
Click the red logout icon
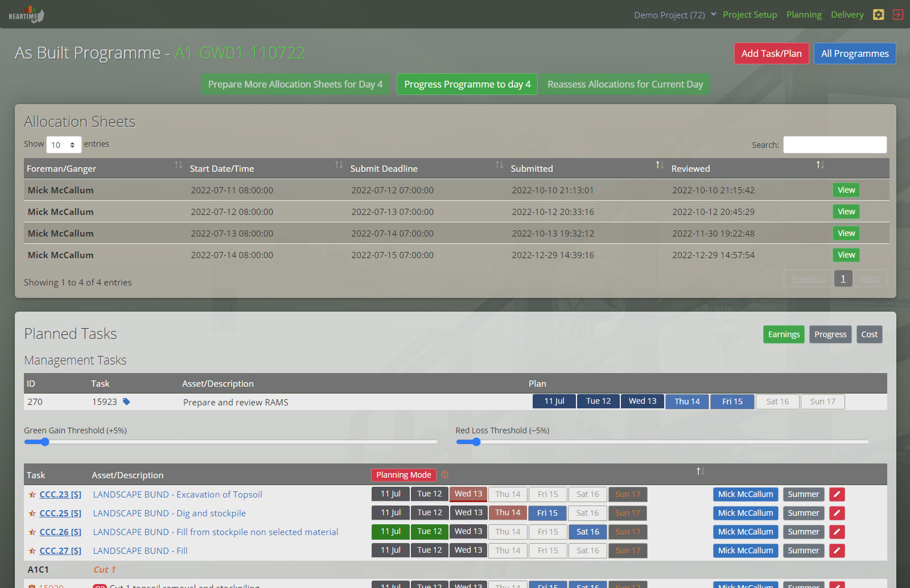(898, 15)
